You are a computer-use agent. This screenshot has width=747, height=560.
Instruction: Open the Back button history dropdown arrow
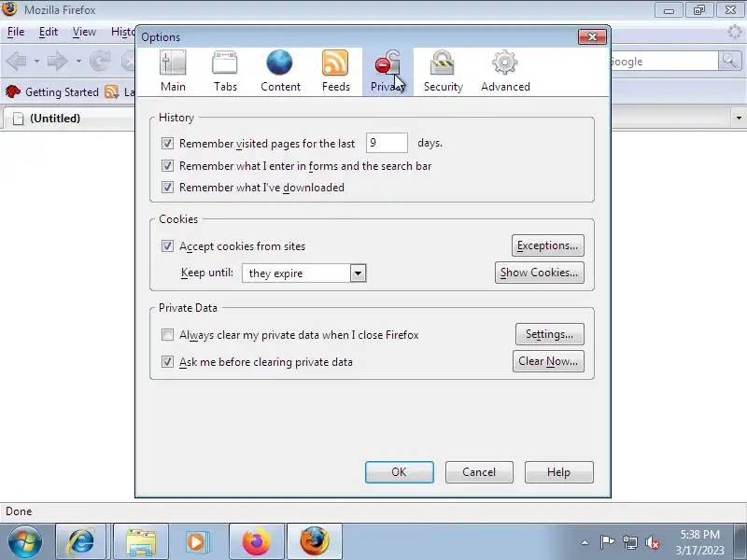(x=36, y=61)
